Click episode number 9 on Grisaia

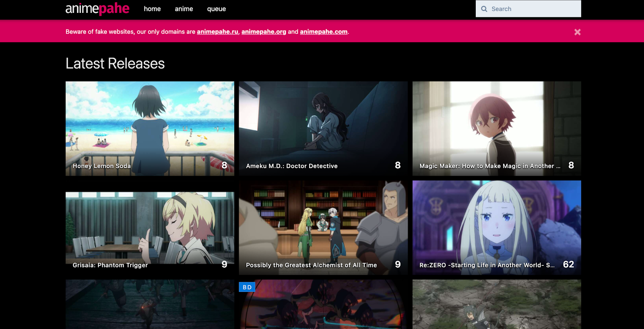click(224, 264)
